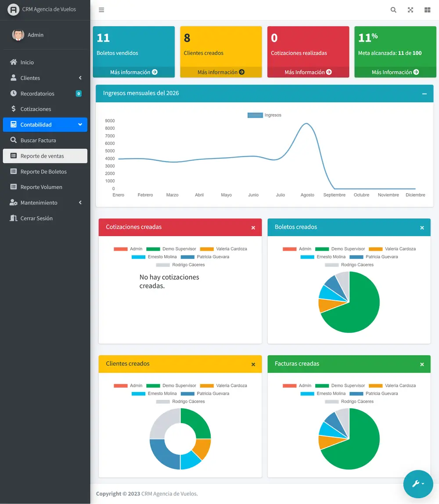
Task: Expand the Clientes submenu chevron
Action: 80,78
